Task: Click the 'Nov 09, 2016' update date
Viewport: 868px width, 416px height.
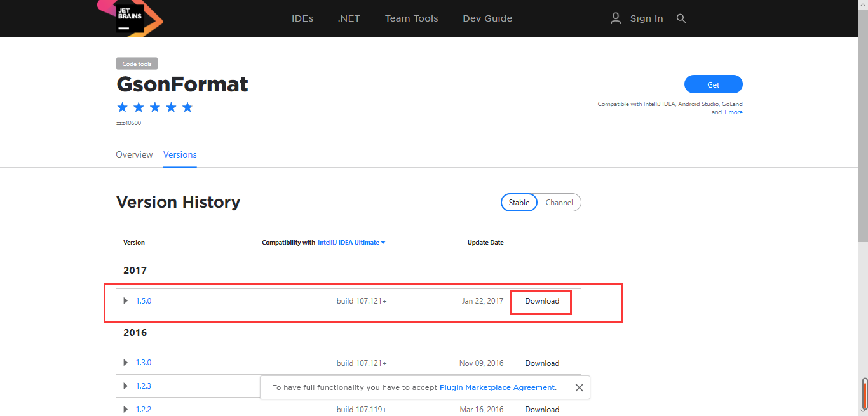Action: (x=481, y=363)
